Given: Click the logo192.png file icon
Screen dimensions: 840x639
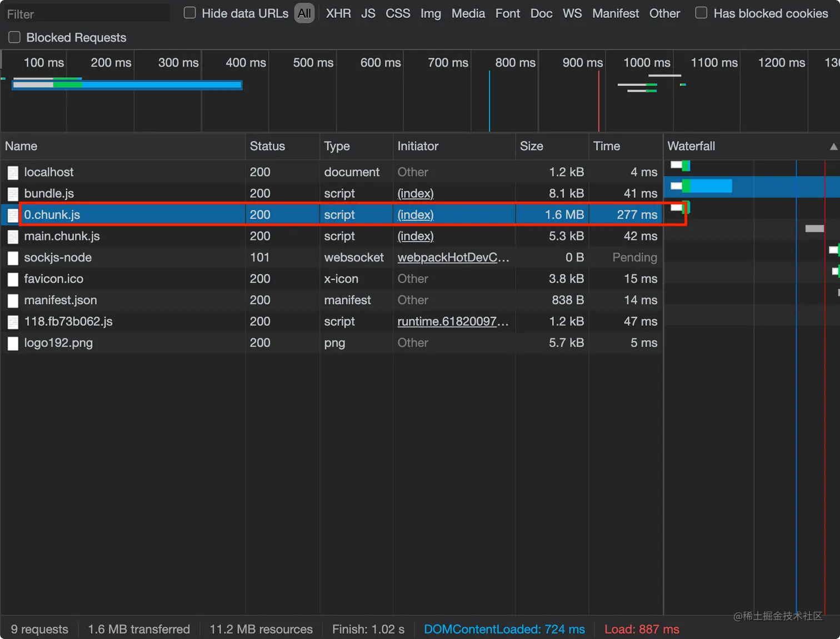Looking at the screenshot, I should [13, 344].
